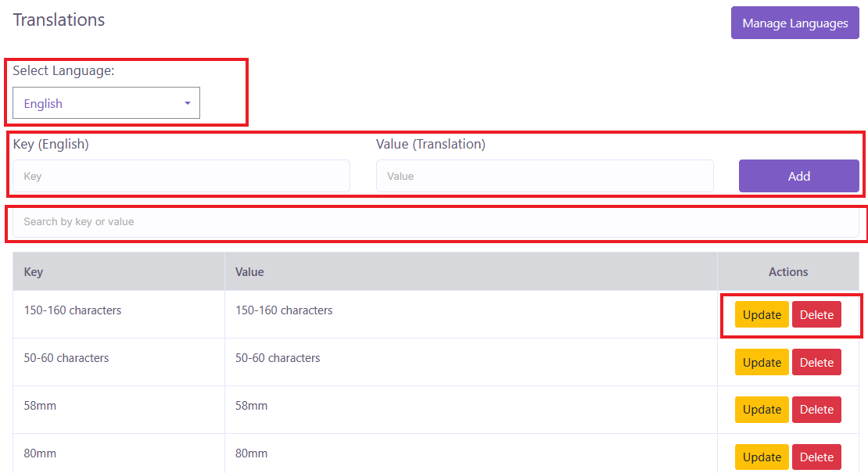Image resolution: width=868 pixels, height=473 pixels.
Task: Click the Value column header
Action: tap(249, 272)
